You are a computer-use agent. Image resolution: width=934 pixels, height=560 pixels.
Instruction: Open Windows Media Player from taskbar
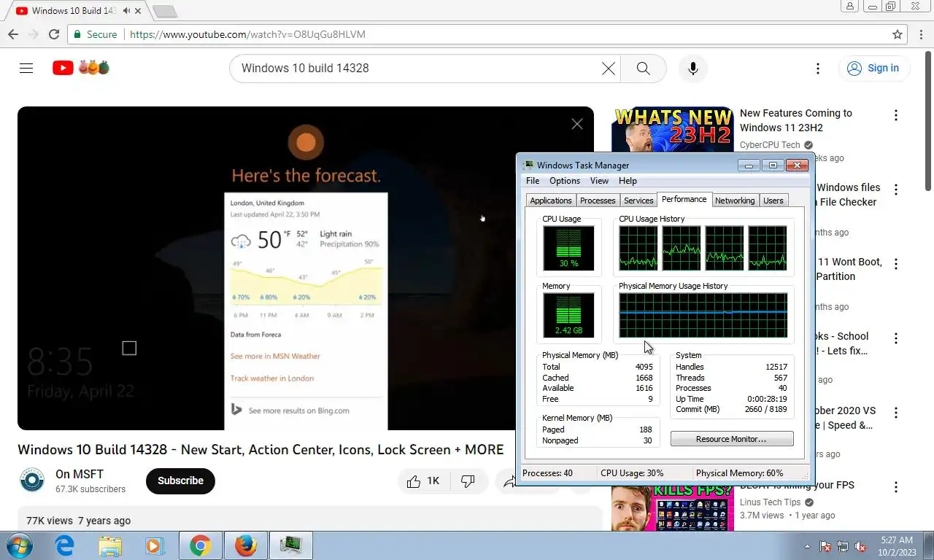pyautogui.click(x=154, y=545)
